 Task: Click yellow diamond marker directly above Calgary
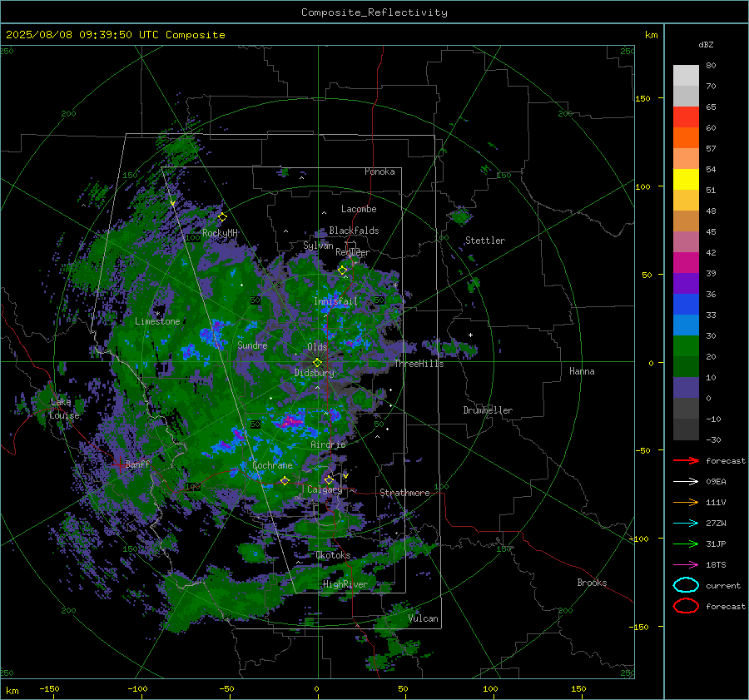pos(329,479)
